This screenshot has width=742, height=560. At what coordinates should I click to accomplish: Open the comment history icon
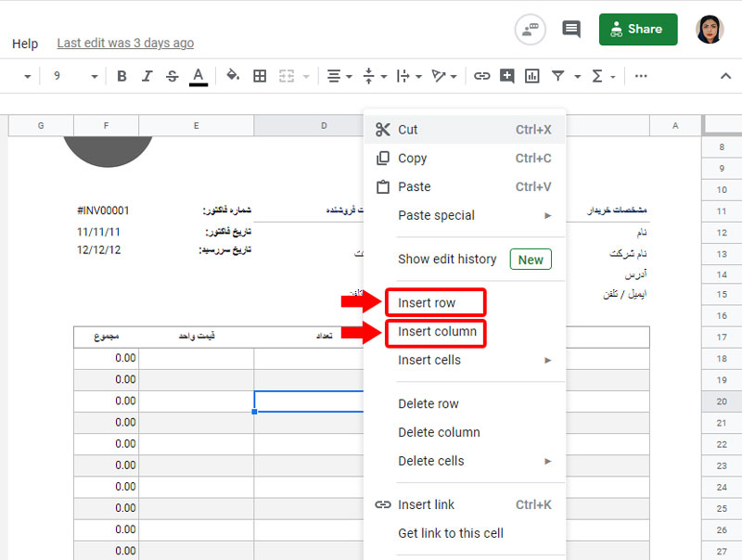point(571,30)
